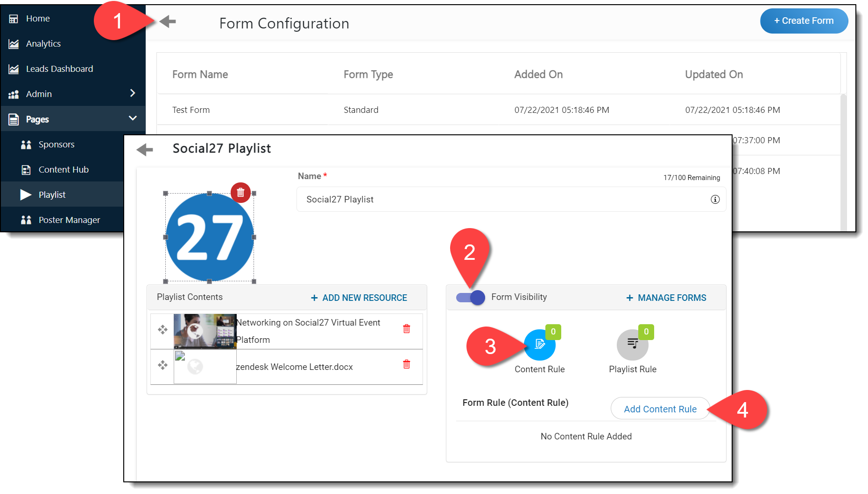Click the Create Form button

[x=804, y=21]
